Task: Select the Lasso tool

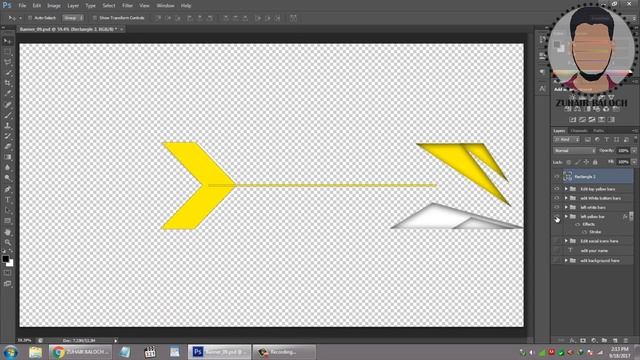Action: tap(7, 62)
